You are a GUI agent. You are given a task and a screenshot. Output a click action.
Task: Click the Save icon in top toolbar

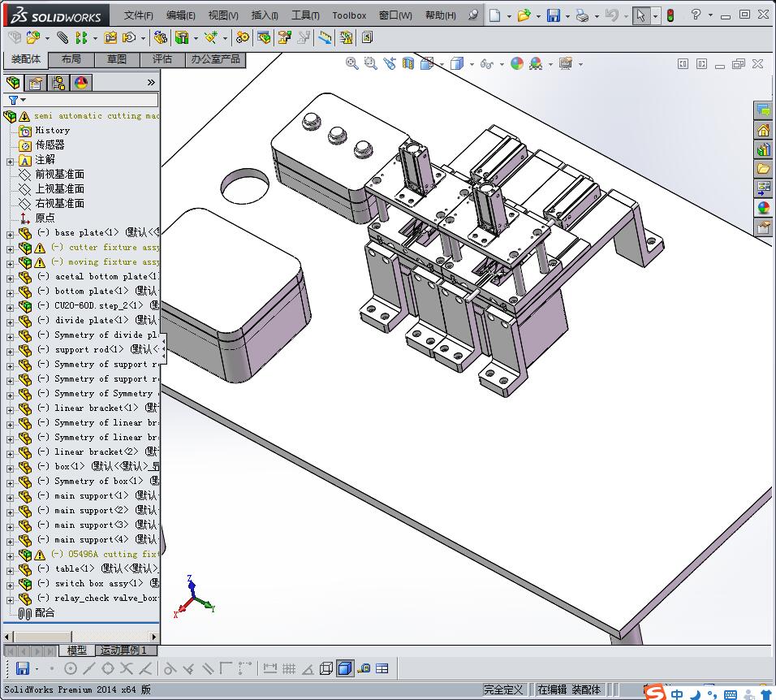553,15
